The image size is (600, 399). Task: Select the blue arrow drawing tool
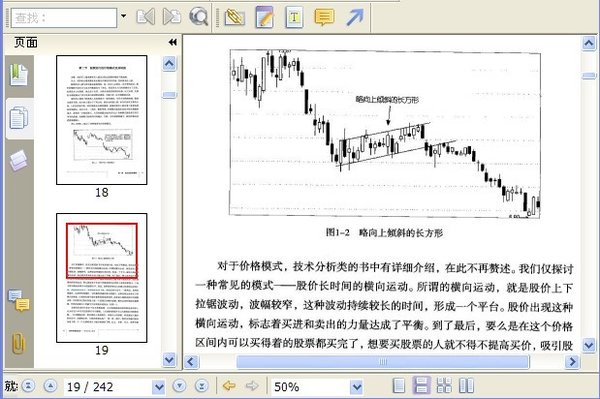point(355,17)
